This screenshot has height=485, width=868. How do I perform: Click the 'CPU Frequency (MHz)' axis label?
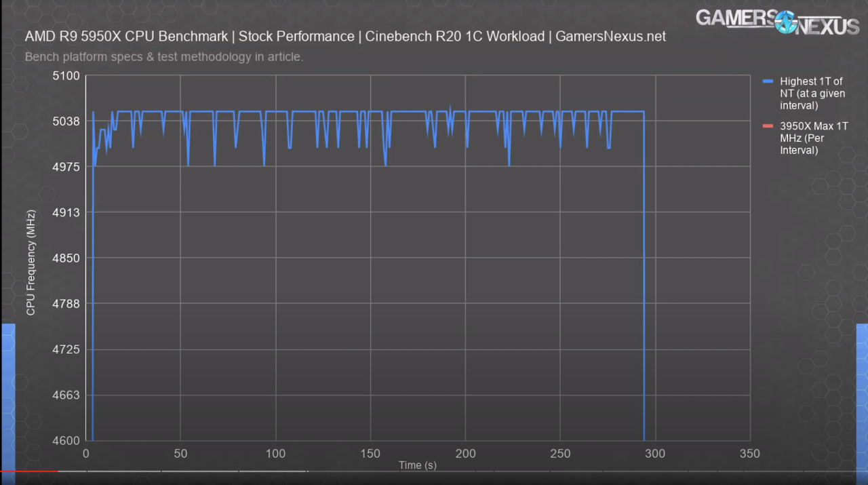[31, 262]
